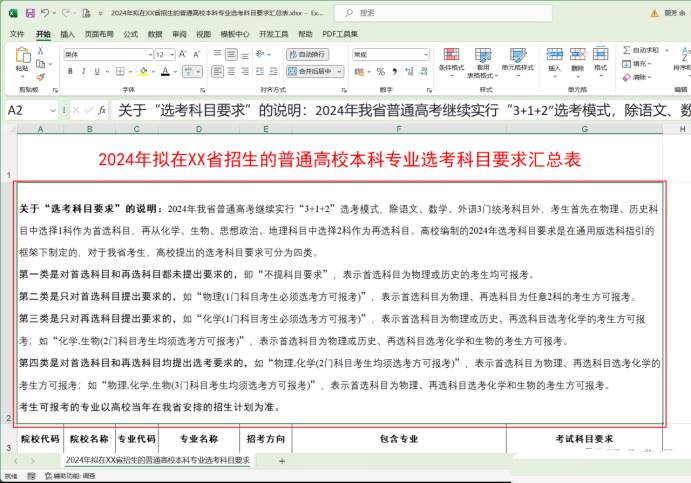Apply percent style format
Viewport: 691px width, 483px height.
(381, 71)
